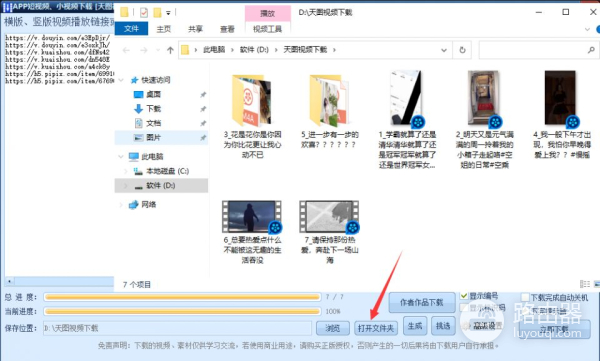Select 网络 in navigation pane
600x361 pixels.
(148, 205)
